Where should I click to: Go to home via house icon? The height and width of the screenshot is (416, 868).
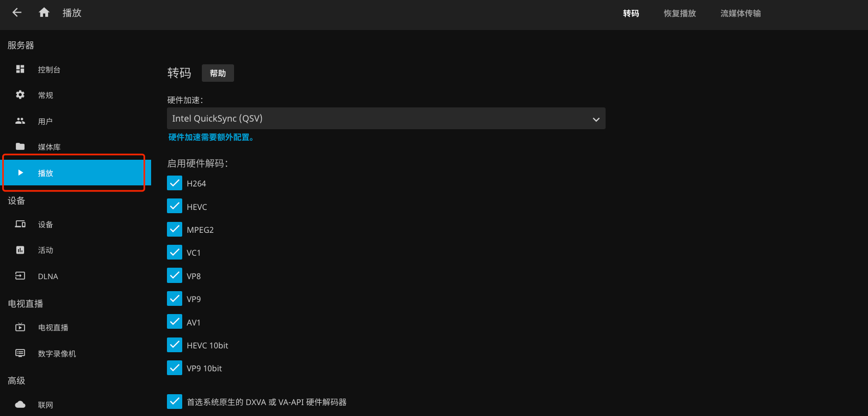(x=44, y=13)
